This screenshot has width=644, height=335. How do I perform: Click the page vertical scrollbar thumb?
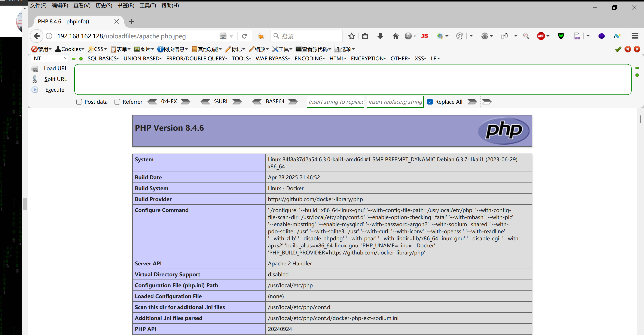640,119
